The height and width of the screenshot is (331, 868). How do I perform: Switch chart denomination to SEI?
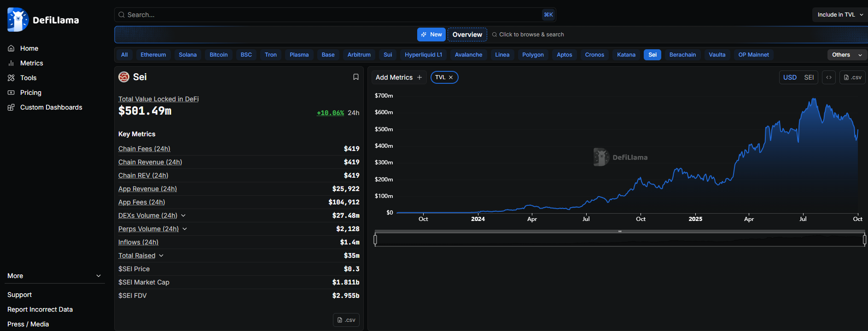click(809, 77)
